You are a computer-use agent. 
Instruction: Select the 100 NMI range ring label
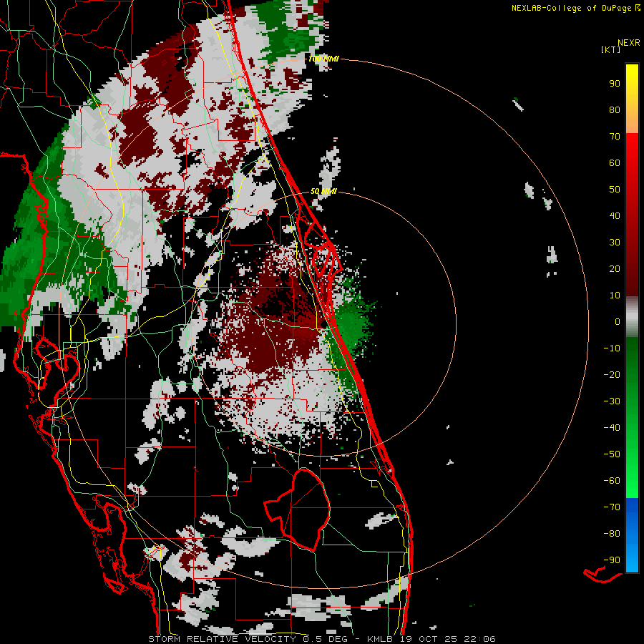323,59
